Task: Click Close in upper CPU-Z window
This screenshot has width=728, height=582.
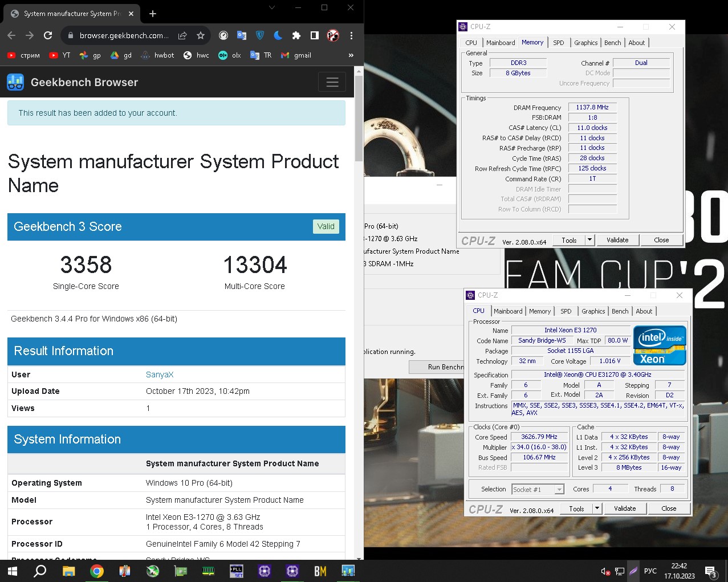Action: [x=661, y=240]
